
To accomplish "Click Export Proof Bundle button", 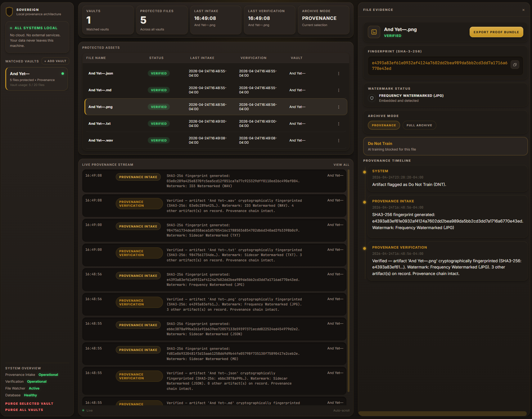I will 496,32.
